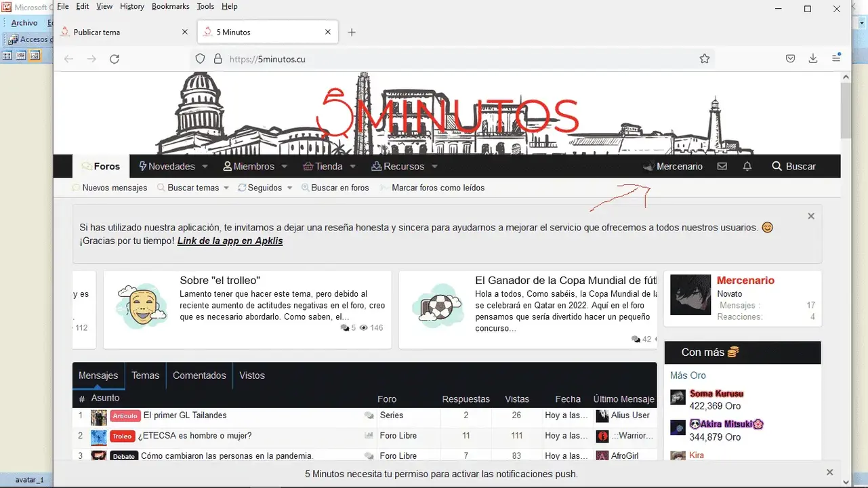The width and height of the screenshot is (868, 488).
Task: Open Link de la app en Apklis
Action: tap(230, 241)
